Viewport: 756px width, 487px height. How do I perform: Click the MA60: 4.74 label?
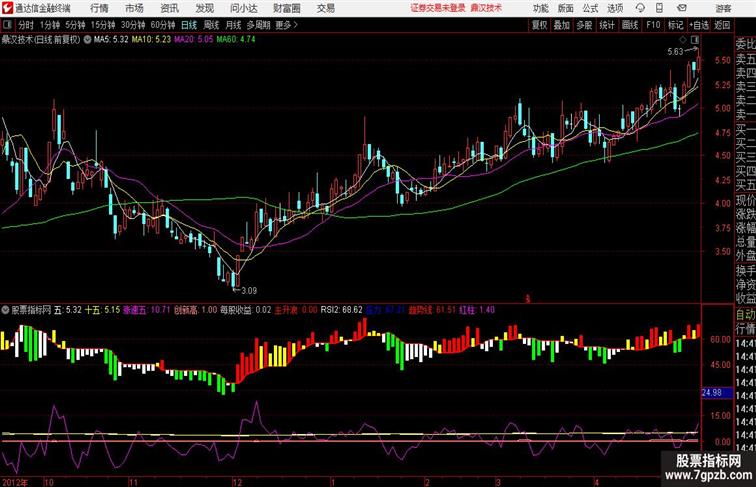pos(236,40)
